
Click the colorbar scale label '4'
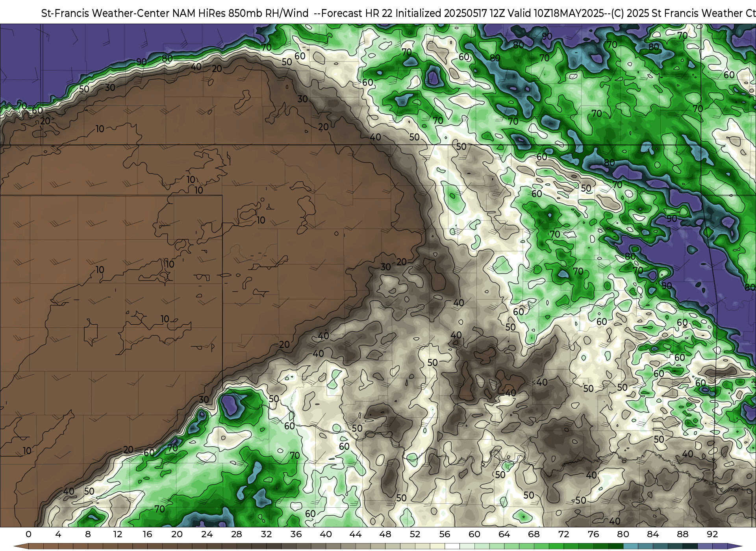[58, 534]
